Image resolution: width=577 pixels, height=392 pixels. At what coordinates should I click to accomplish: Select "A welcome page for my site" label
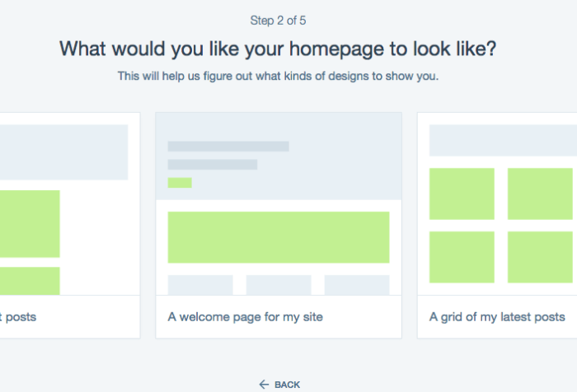(245, 316)
